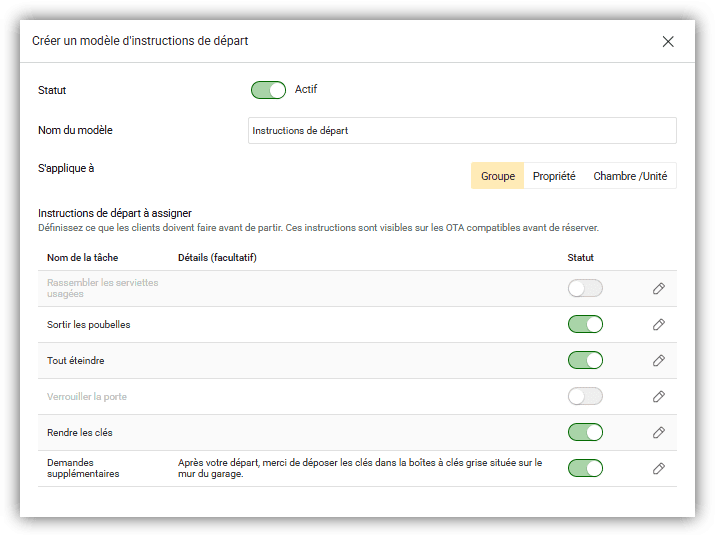Edit the 'Rassembler les serviettes usagées' task
This screenshot has height=537, width=715.
click(x=658, y=289)
